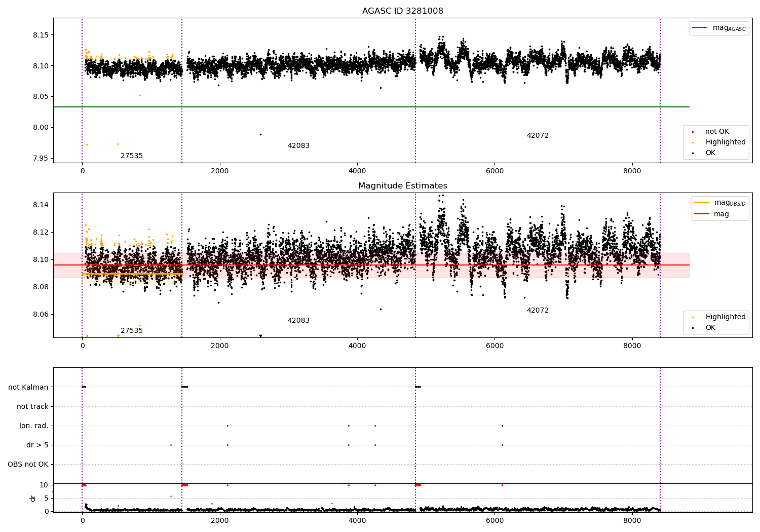Select the mag AGASC green legend entry
Image resolution: width=760 pixels, height=532 pixels.
tap(719, 28)
